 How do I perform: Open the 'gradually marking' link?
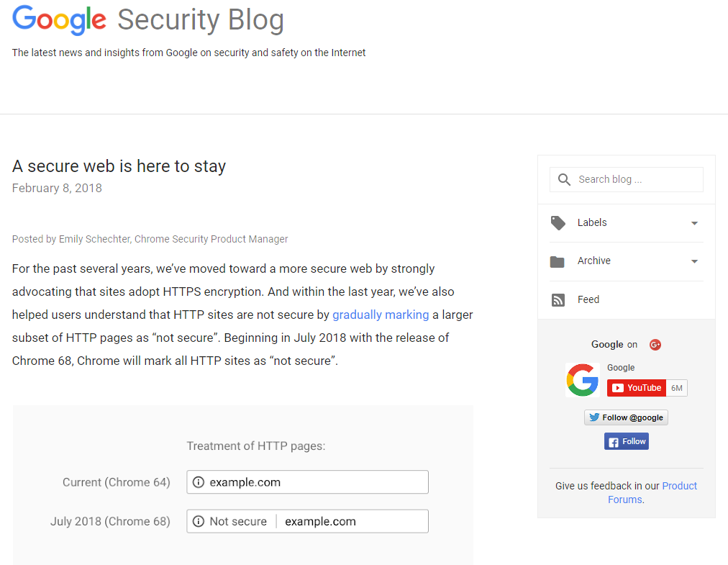pos(381,315)
